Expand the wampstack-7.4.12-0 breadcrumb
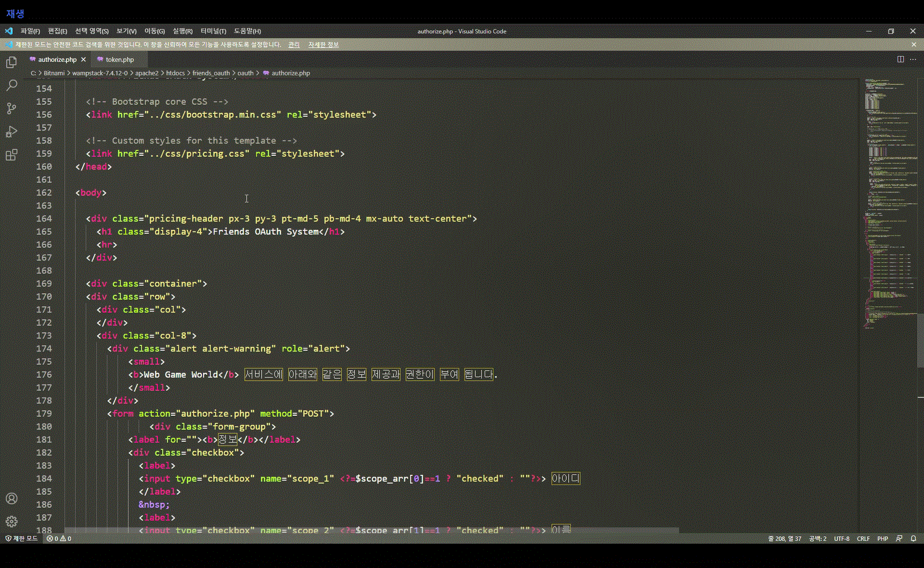 tap(100, 73)
